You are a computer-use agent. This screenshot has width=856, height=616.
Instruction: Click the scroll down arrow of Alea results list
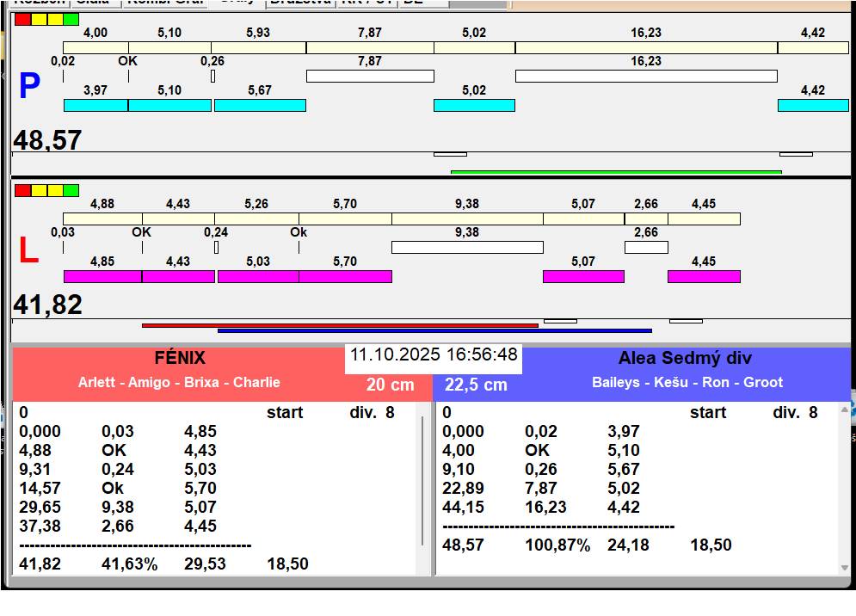click(x=845, y=569)
